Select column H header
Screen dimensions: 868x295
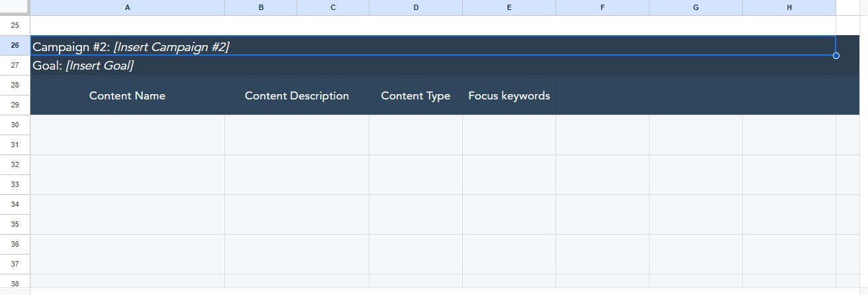coord(789,7)
